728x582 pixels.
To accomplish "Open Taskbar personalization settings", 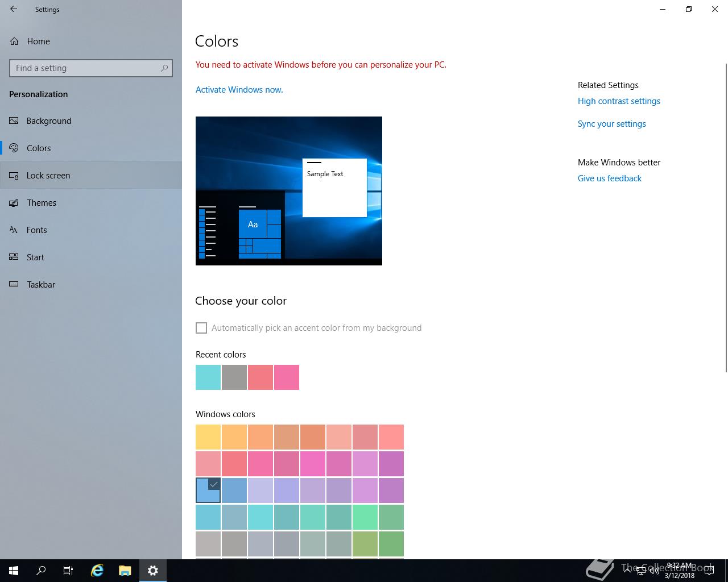I will coord(91,285).
